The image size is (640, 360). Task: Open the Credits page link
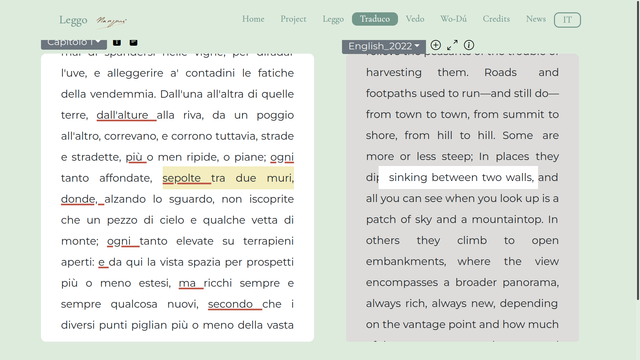(496, 19)
